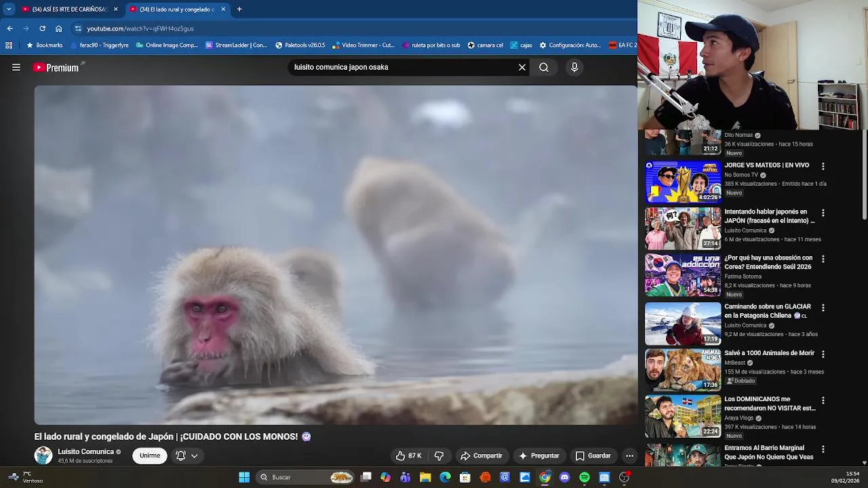
Task: Open camara cel bookmark
Action: (486, 45)
